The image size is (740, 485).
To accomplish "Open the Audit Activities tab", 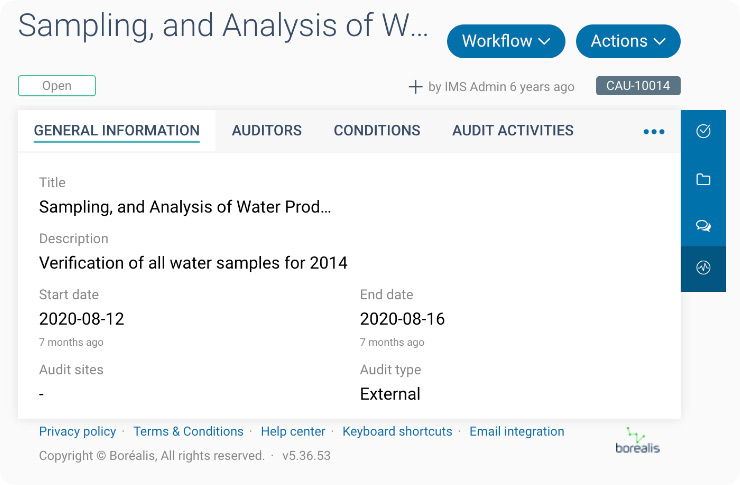I will [x=513, y=130].
